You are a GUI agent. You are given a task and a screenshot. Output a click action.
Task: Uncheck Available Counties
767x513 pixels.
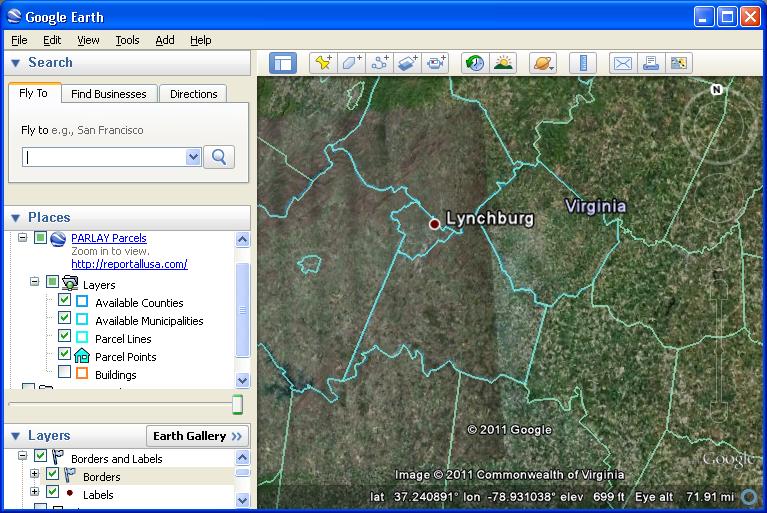tap(64, 299)
